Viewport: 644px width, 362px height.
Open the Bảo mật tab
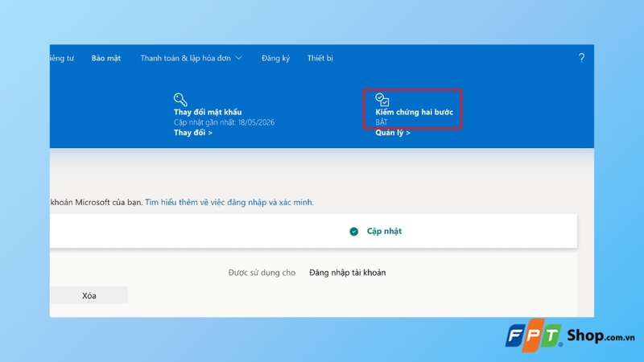(x=106, y=58)
